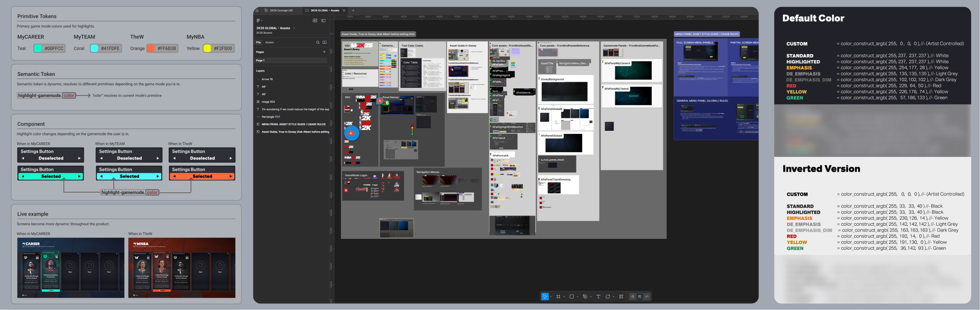Select Page 1 in the pages list
Screen dimensions: 980x310
pyautogui.click(x=291, y=60)
